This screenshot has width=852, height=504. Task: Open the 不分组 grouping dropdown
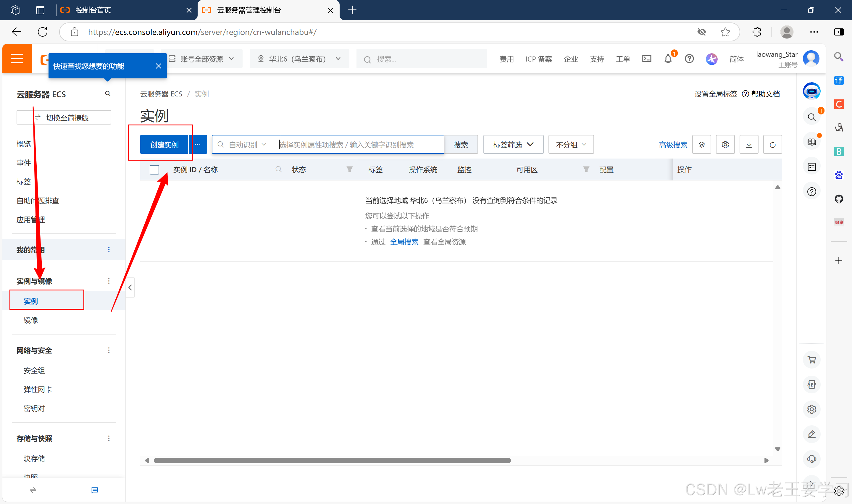pos(571,145)
